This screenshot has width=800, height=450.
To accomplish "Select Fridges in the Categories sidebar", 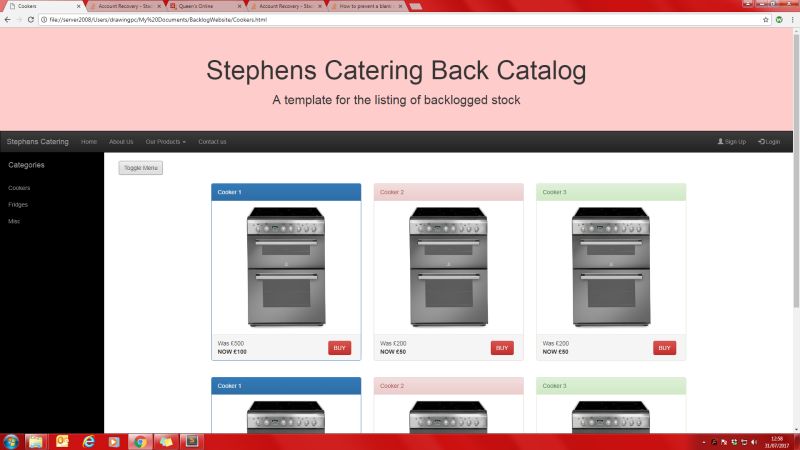I will click(x=18, y=205).
